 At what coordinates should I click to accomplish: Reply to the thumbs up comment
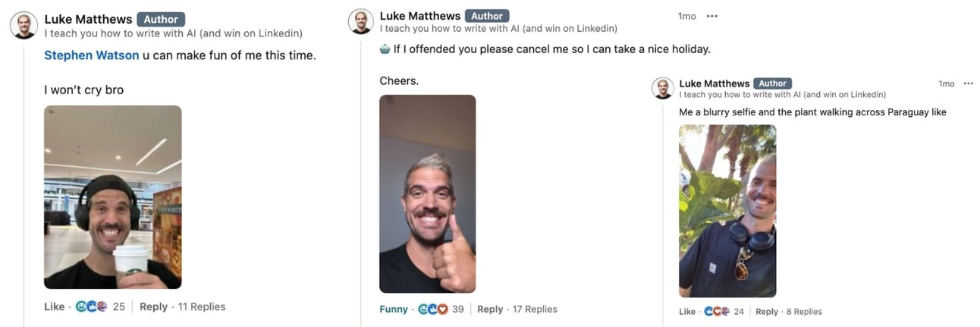(490, 309)
